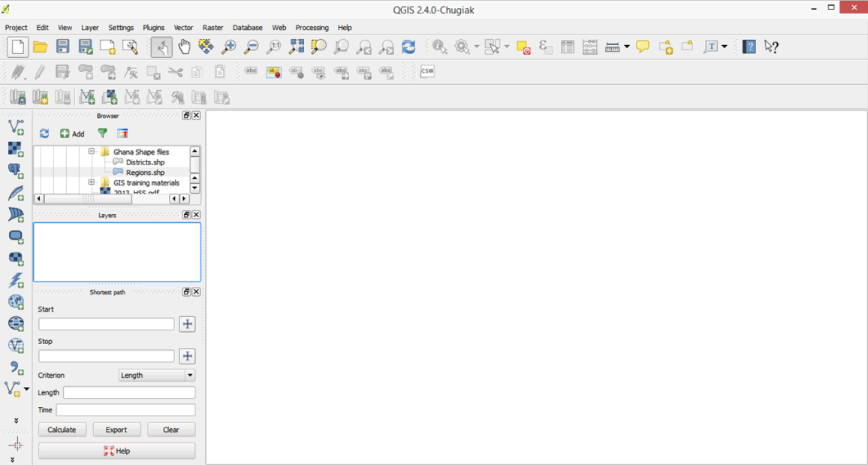The image size is (868, 465).
Task: Click the Zoom In magnifier tool
Action: (228, 47)
